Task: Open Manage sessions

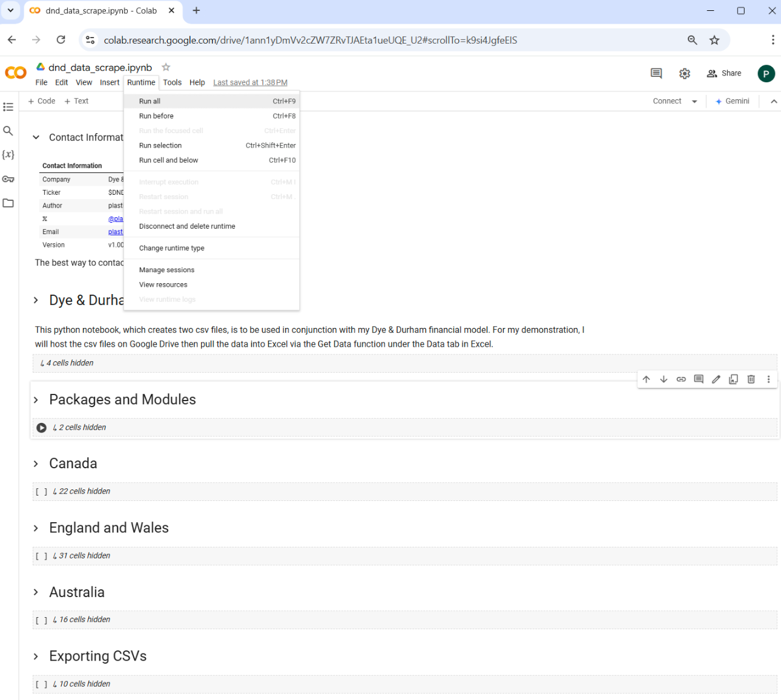Action: pos(212,270)
